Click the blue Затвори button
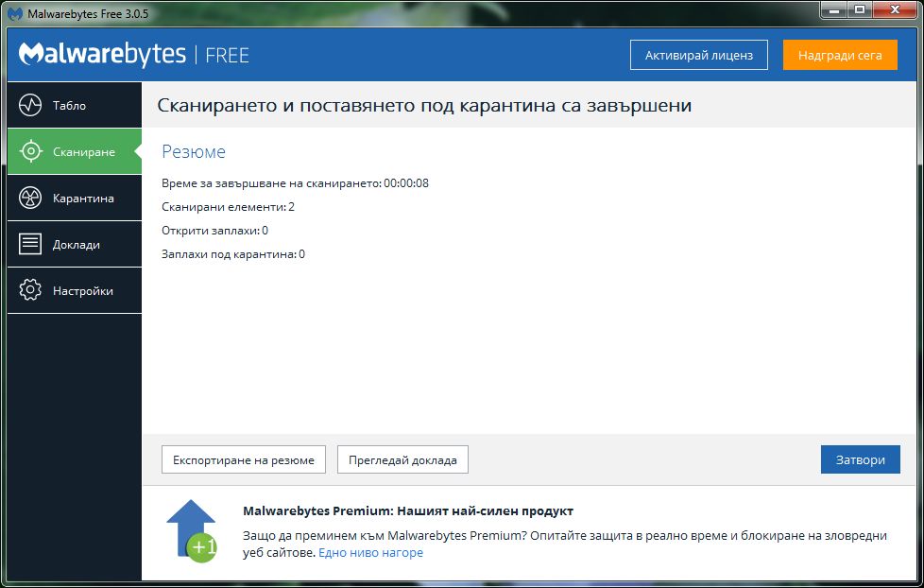This screenshot has height=588, width=924. click(x=861, y=459)
